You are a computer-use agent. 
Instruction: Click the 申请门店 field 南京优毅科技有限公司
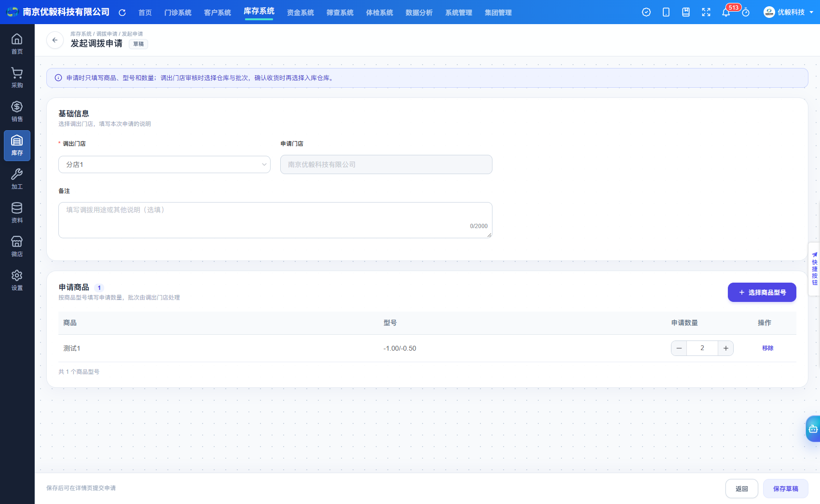[386, 164]
